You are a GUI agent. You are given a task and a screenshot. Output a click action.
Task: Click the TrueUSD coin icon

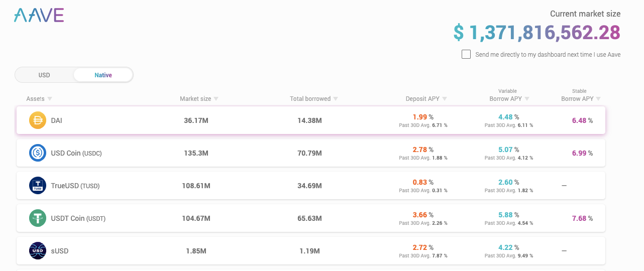(38, 186)
